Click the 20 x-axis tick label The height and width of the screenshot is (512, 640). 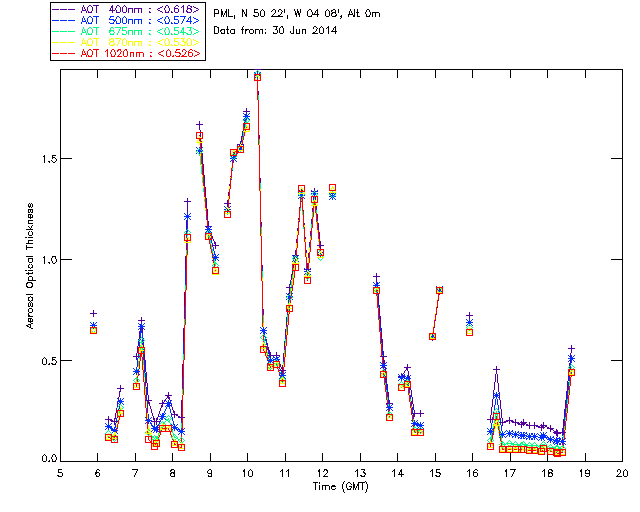coord(622,472)
